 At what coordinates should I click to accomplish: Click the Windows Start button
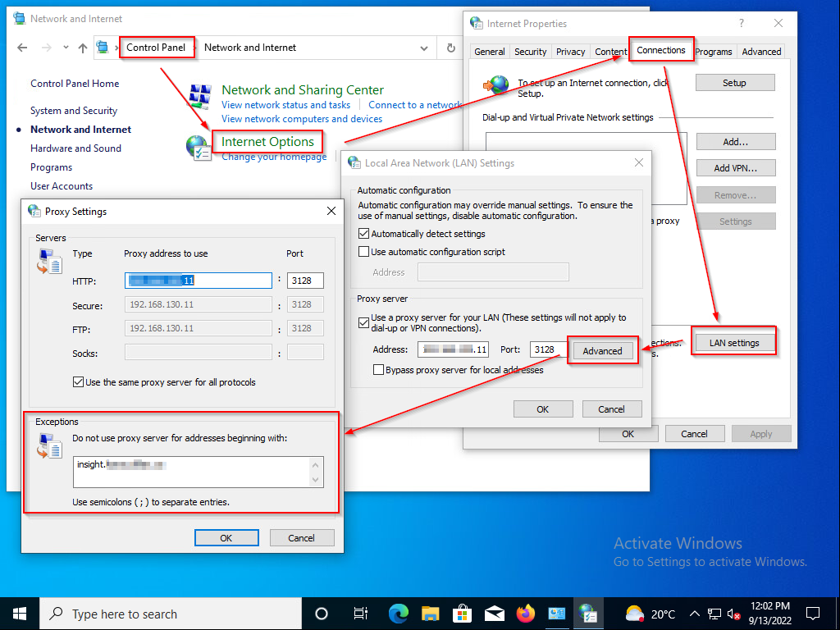pos(20,614)
